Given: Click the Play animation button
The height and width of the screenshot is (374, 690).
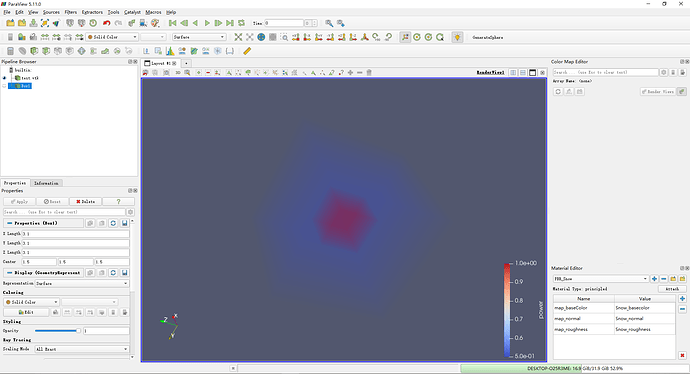Looking at the screenshot, I should 207,23.
